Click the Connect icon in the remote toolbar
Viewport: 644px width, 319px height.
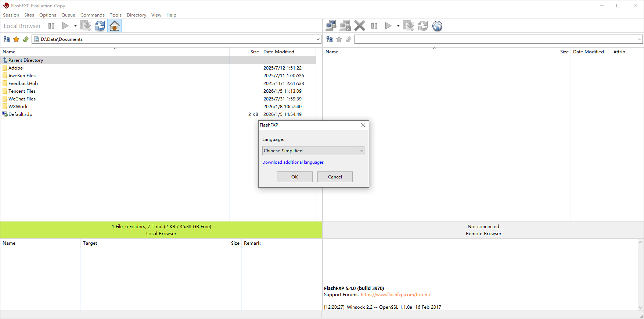pos(331,26)
